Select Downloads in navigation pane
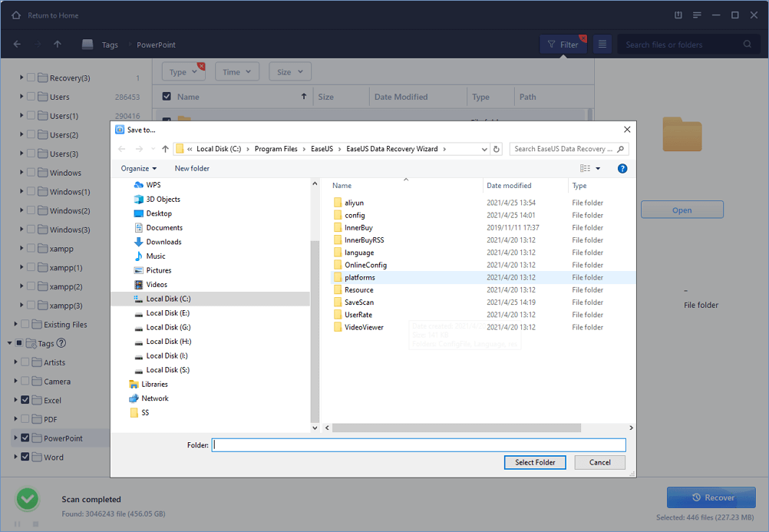 click(157, 242)
